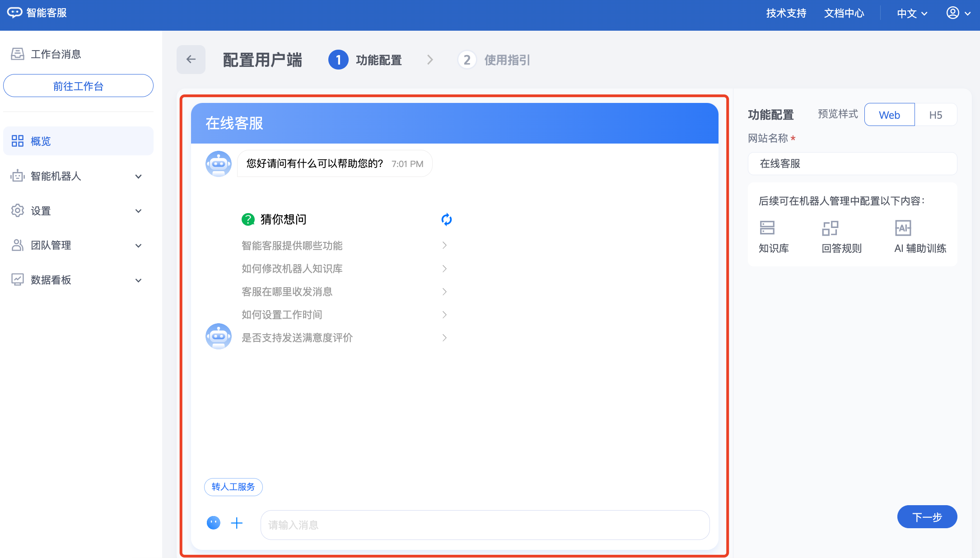980x558 pixels.
Task: Click the 知识库 icon
Action: 767,228
